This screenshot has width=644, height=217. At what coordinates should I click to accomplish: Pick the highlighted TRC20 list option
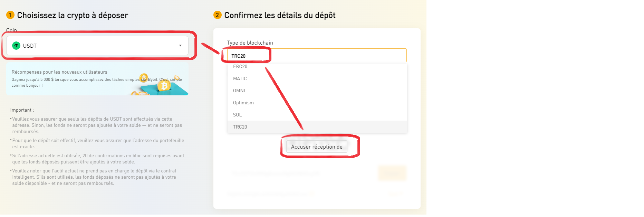click(x=317, y=127)
